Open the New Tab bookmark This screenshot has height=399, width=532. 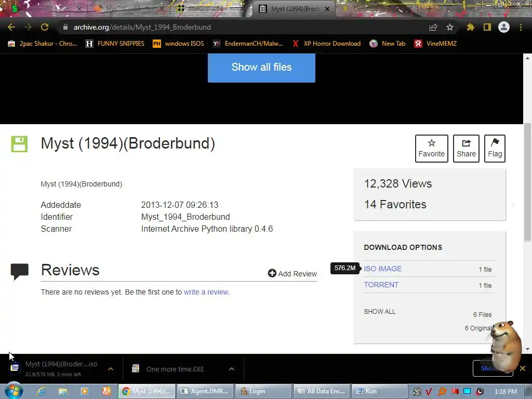coord(388,44)
